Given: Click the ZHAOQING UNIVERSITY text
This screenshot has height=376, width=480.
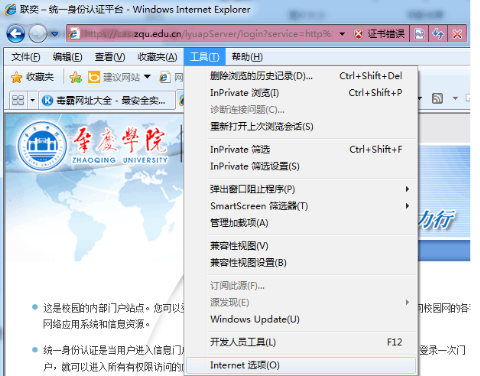Looking at the screenshot, I should click(x=120, y=160).
